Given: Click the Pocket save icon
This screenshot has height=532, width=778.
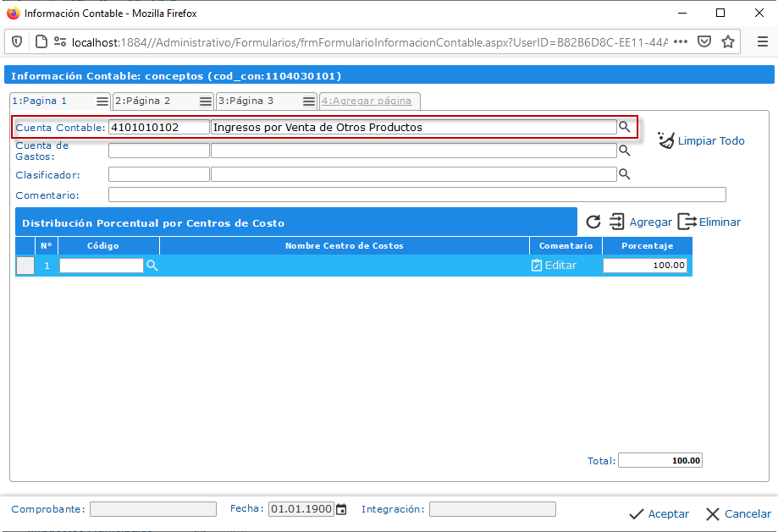Looking at the screenshot, I should coord(704,41).
